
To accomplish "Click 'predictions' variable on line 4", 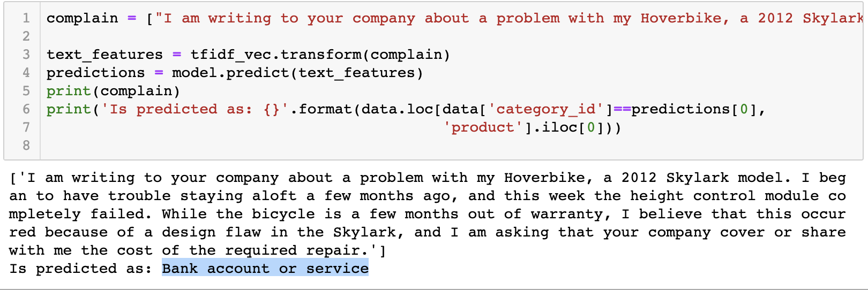I will pos(95,73).
